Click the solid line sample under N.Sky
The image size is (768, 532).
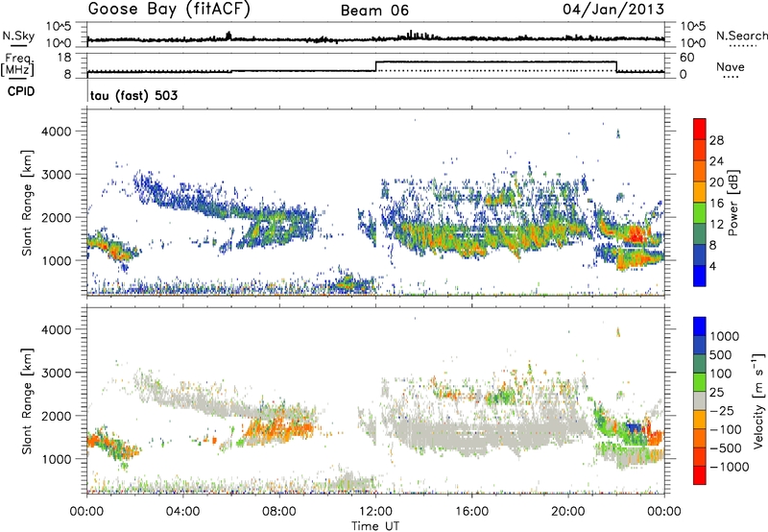[18, 45]
